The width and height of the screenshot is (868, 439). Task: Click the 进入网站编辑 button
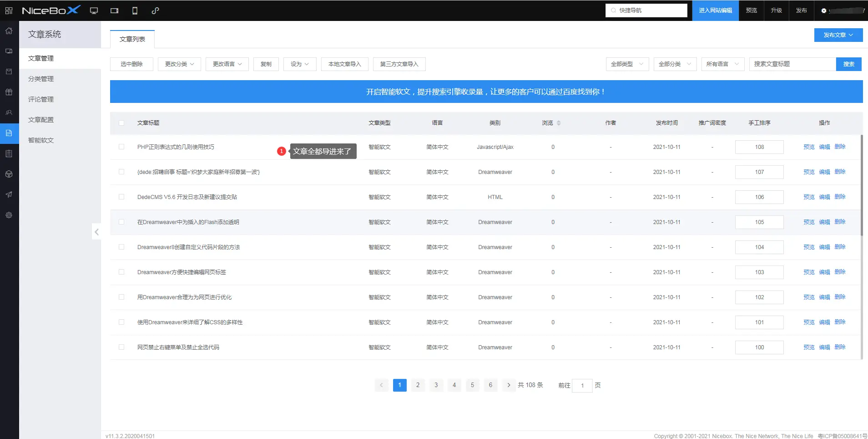coord(716,10)
